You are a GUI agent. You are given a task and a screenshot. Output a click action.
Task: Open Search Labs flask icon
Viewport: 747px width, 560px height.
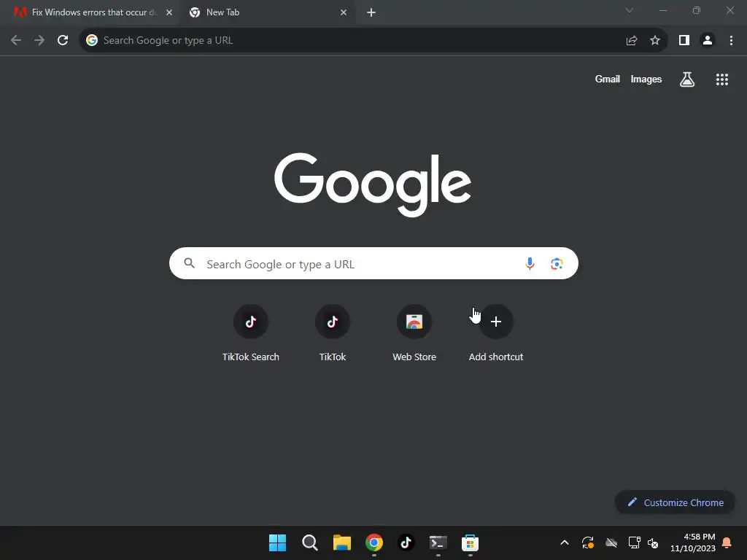(686, 79)
